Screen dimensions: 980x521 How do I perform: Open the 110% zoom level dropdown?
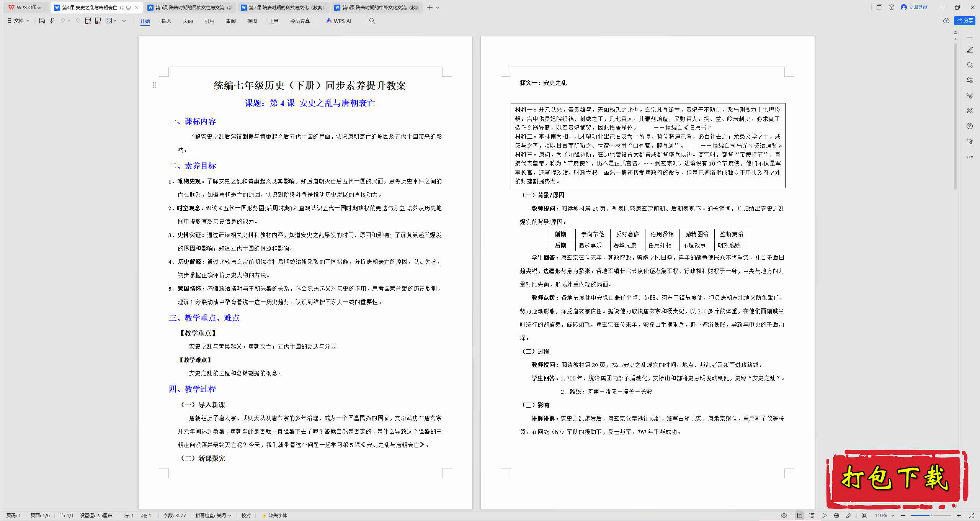[x=884, y=516]
